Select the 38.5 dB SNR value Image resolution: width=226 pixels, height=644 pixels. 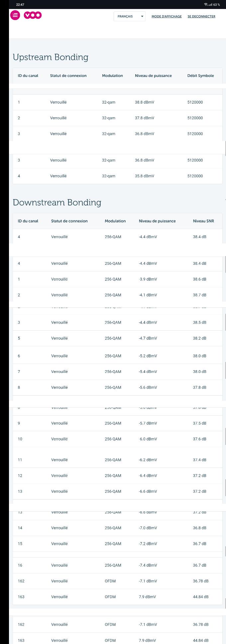click(x=199, y=322)
